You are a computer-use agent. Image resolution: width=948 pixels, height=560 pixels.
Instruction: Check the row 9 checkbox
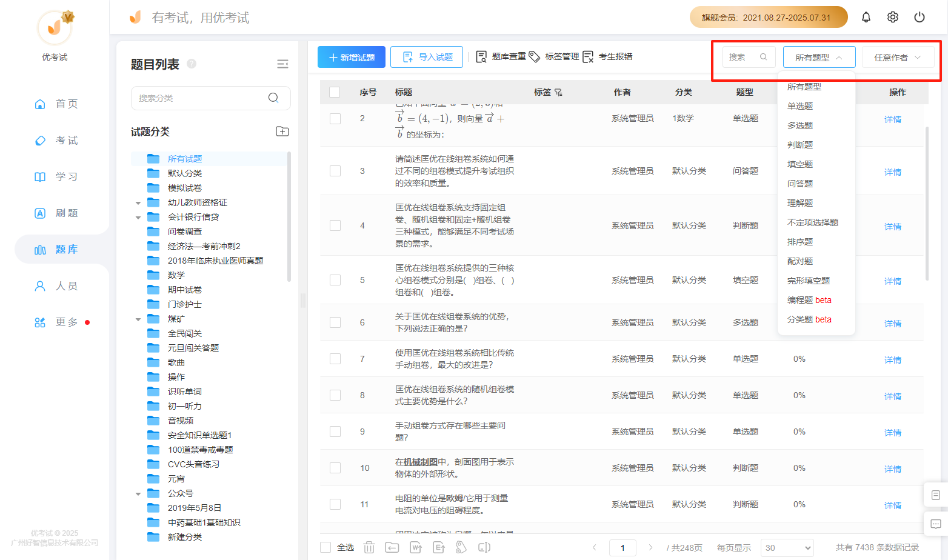(x=335, y=432)
